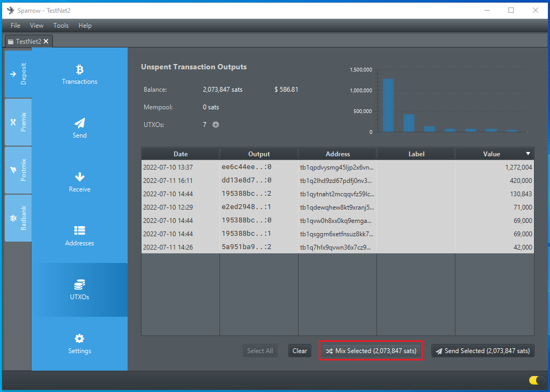Click the Sparrow app icon in title bar
The width and height of the screenshot is (550, 392).
(11, 10)
